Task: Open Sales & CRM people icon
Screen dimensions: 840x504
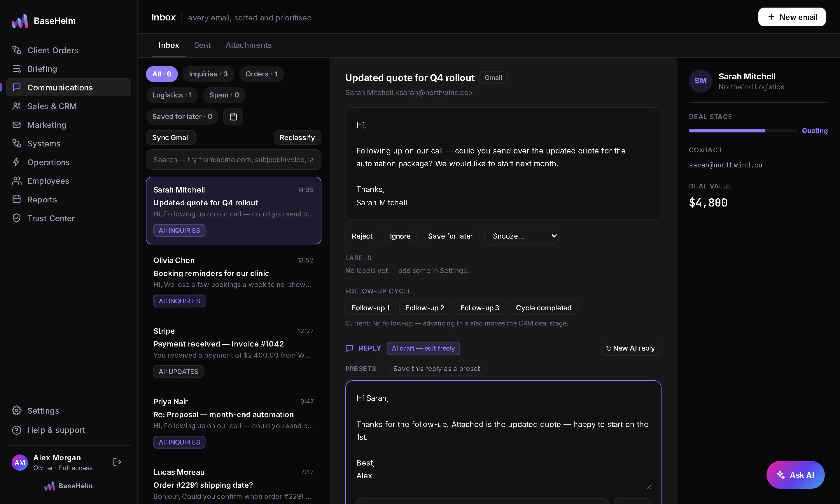Action: pos(17,106)
